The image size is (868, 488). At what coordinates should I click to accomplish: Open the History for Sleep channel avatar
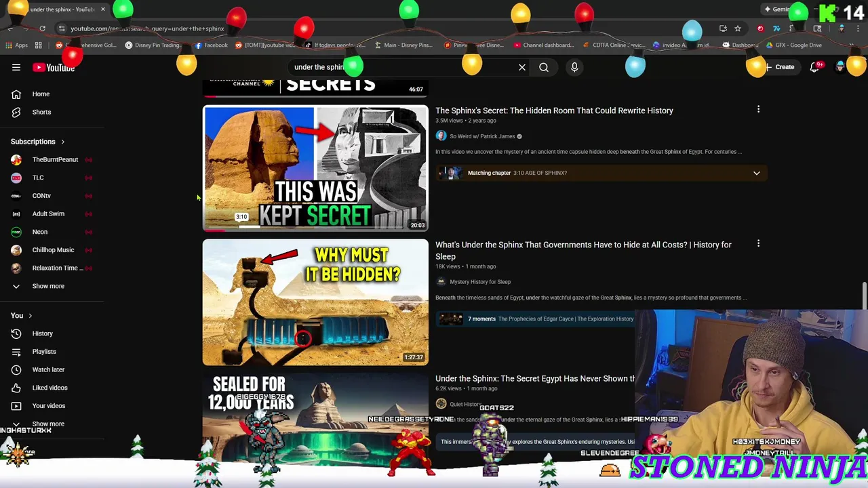441,282
